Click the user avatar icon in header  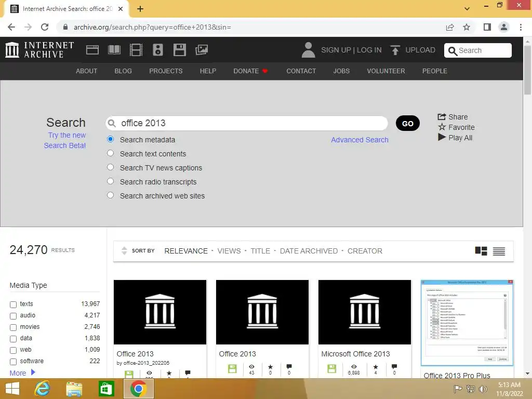click(x=308, y=50)
